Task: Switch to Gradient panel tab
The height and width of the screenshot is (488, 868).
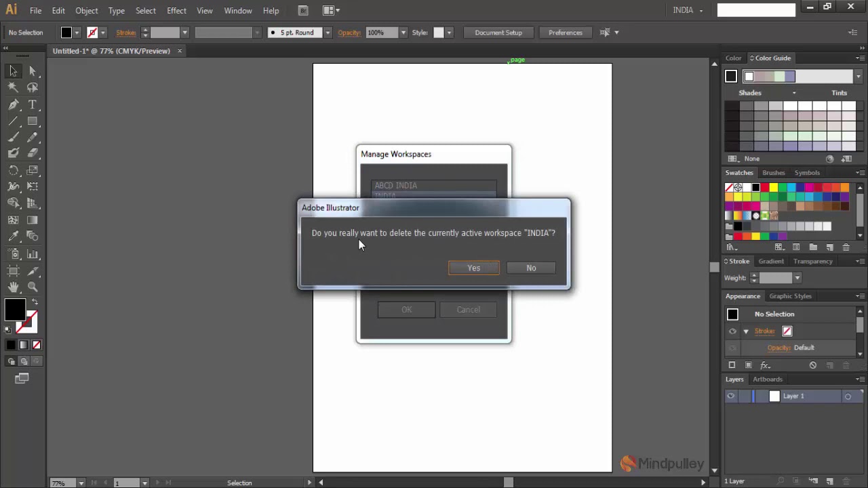Action: pyautogui.click(x=771, y=262)
